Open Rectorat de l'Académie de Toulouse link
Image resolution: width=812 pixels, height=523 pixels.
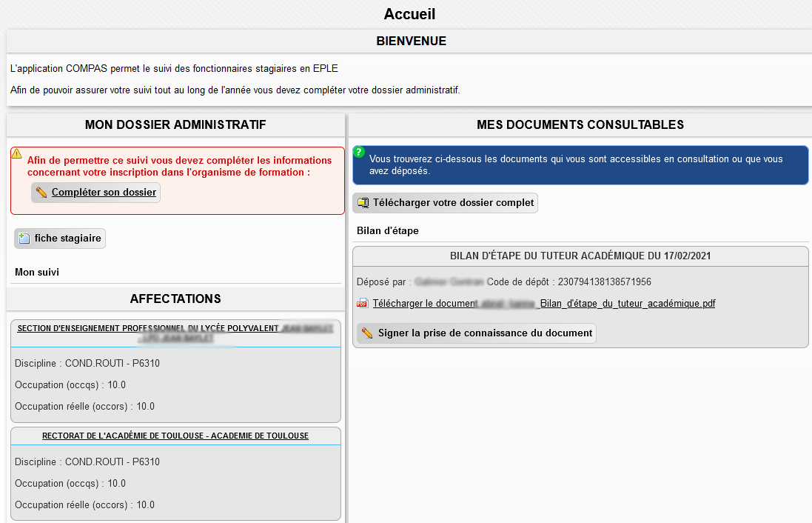(x=175, y=436)
